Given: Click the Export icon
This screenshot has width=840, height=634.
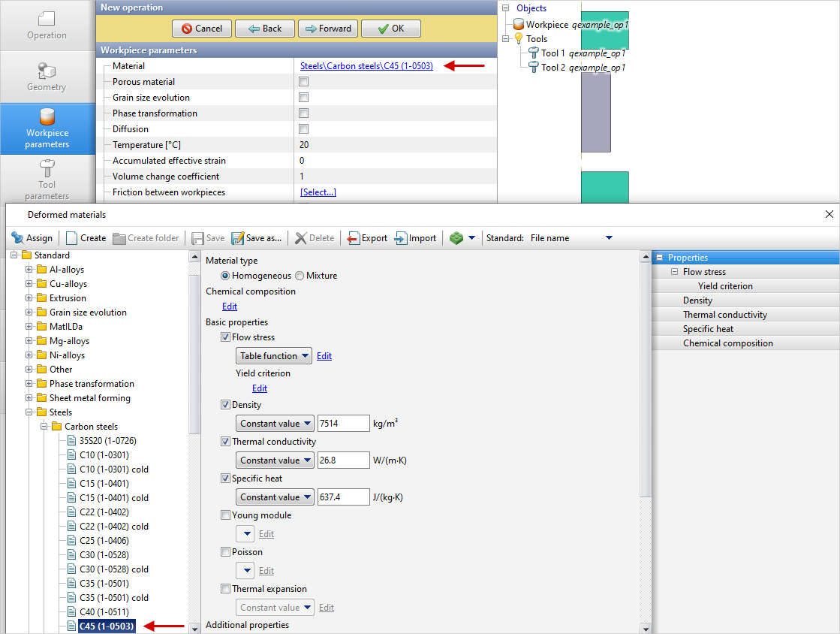Looking at the screenshot, I should (x=354, y=238).
